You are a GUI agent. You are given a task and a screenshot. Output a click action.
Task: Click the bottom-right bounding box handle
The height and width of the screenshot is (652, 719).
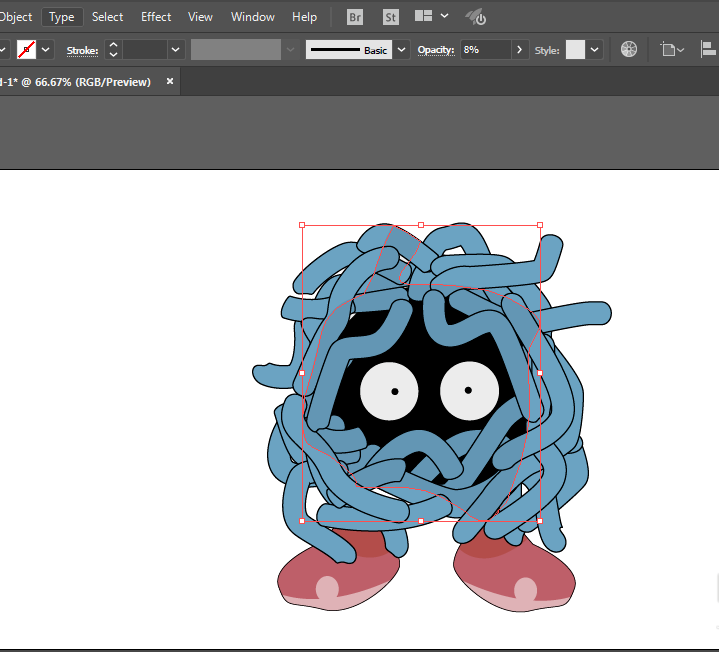[540, 521]
